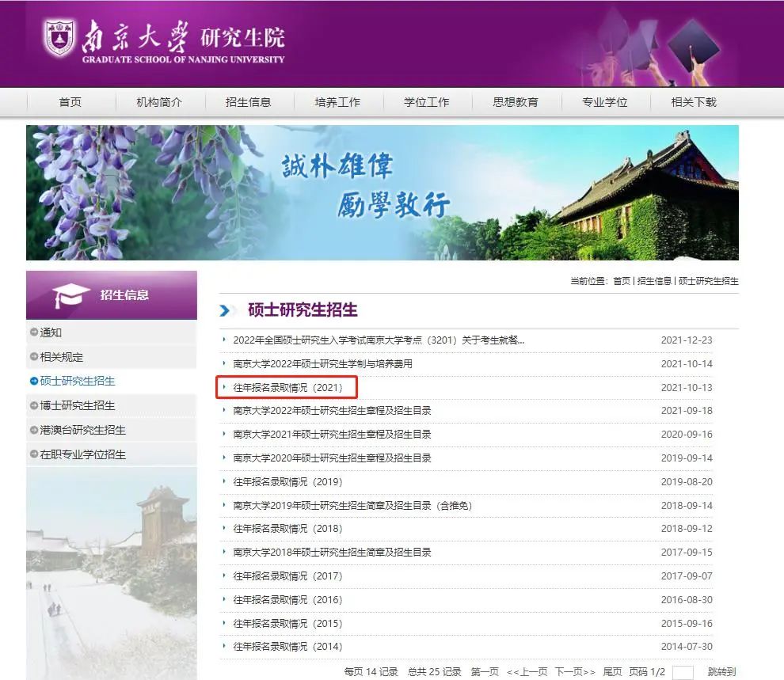Image resolution: width=784 pixels, height=680 pixels.
Task: Open the 思想教育 navigation menu item
Action: pyautogui.click(x=516, y=102)
